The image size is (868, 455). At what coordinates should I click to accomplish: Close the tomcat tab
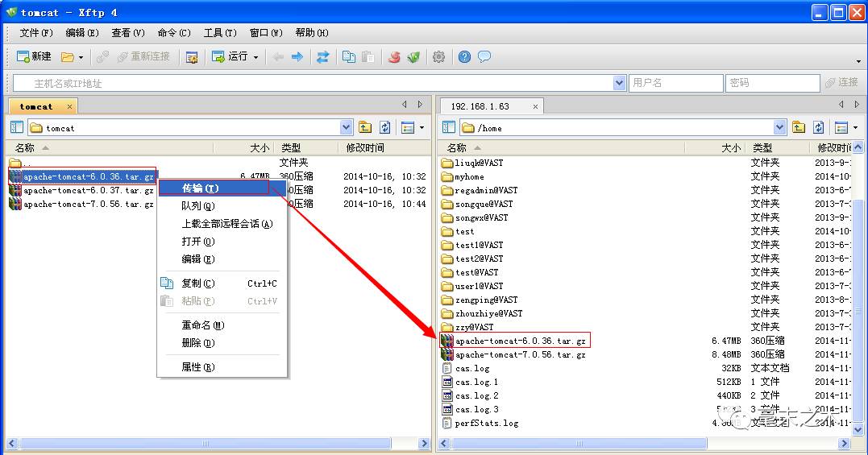[x=69, y=106]
